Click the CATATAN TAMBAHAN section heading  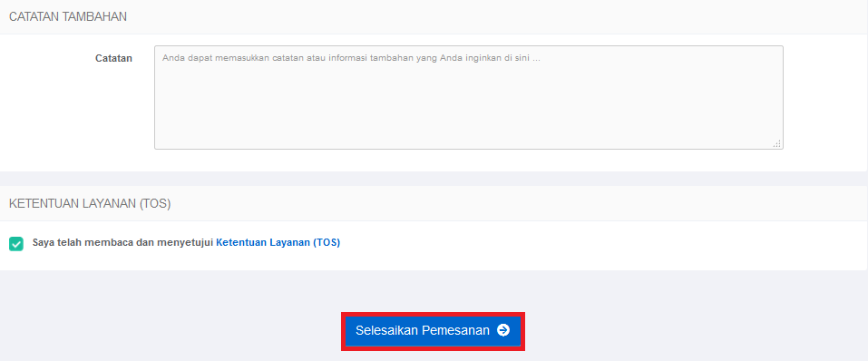(x=68, y=17)
